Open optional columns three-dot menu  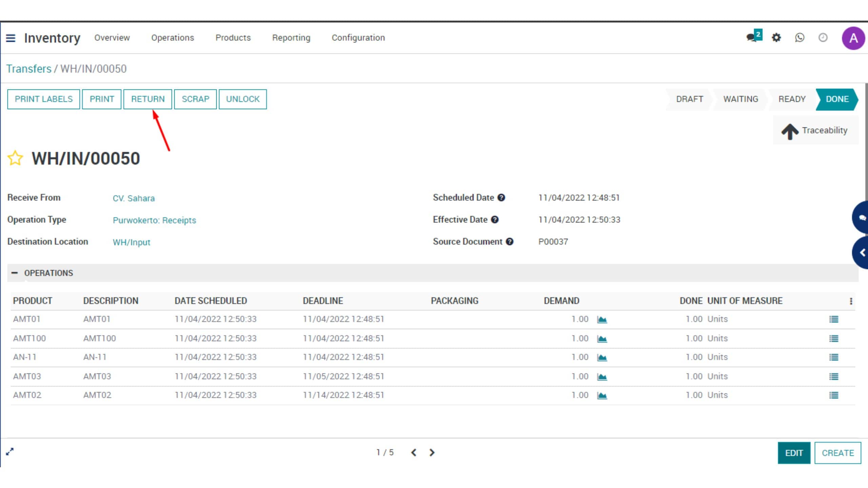click(851, 301)
